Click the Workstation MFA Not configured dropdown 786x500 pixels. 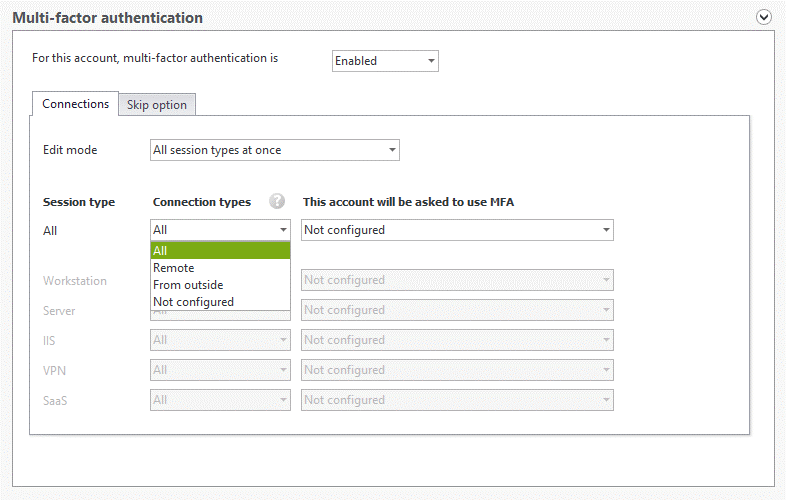457,280
